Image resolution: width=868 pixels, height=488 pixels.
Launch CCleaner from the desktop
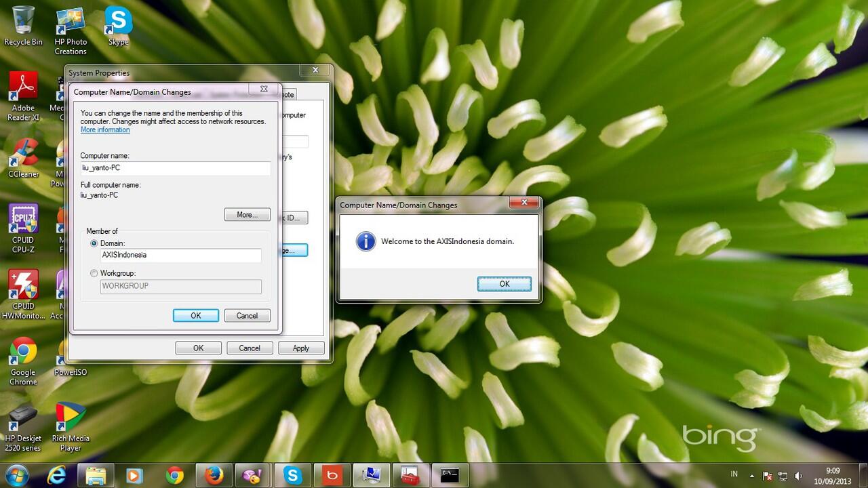23,158
